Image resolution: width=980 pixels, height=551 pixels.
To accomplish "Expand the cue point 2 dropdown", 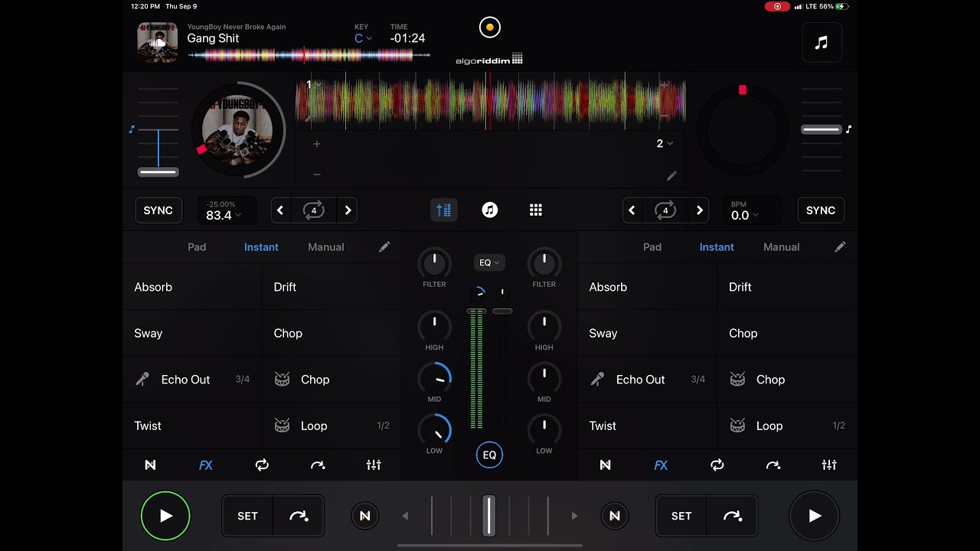I will [665, 144].
